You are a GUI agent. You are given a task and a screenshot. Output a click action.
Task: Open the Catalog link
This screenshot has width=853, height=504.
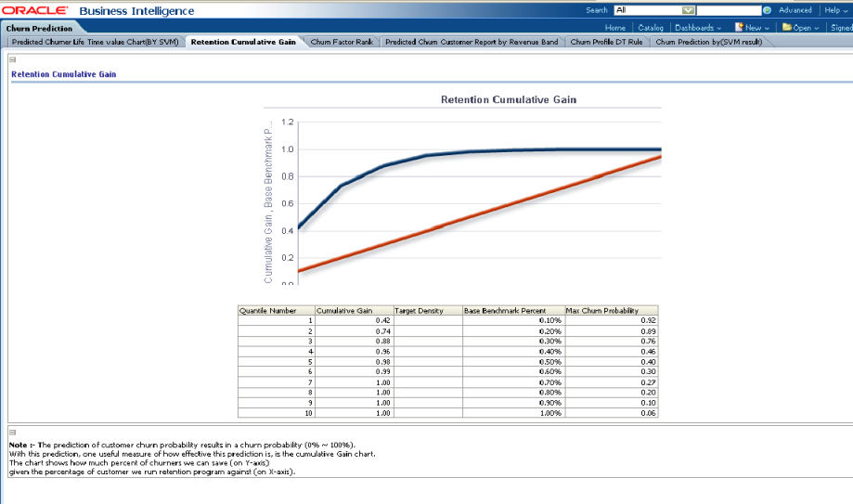pos(651,28)
